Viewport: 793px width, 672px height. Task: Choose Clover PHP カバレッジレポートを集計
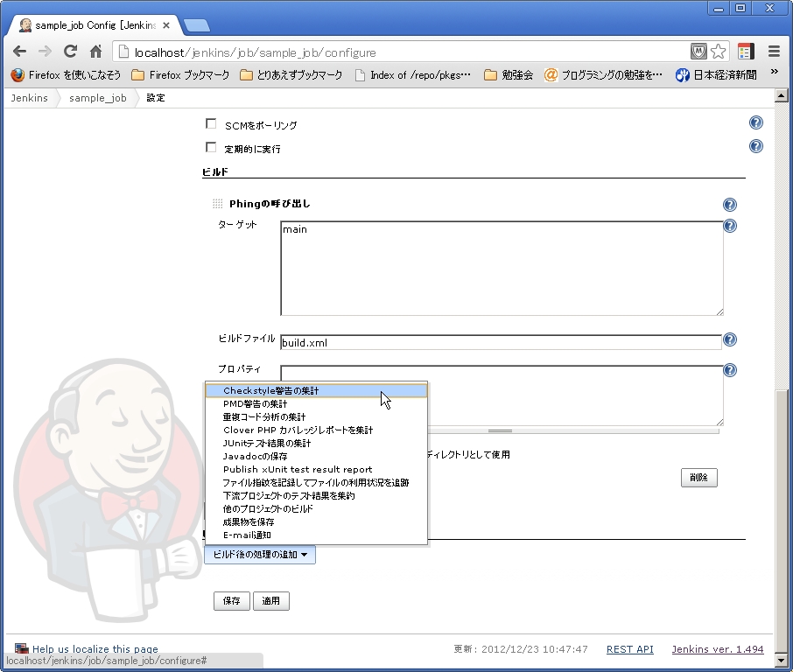(x=317, y=430)
